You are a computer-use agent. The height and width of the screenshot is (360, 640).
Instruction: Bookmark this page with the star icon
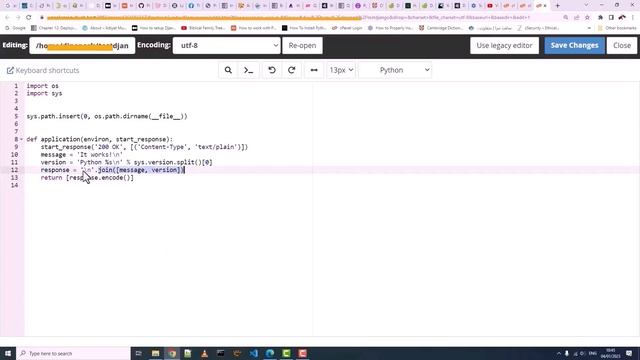click(x=587, y=18)
